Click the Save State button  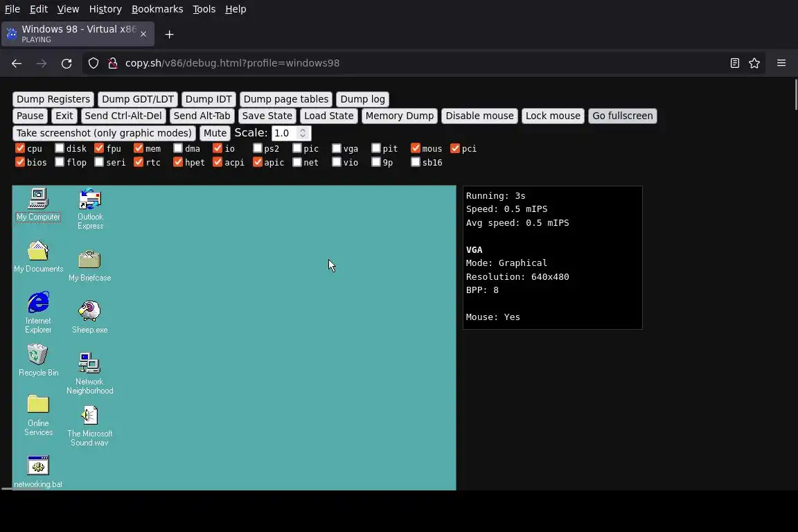267,116
